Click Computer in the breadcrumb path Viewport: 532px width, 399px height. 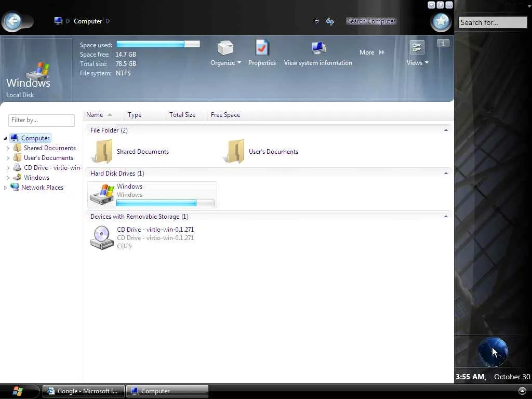(x=88, y=21)
